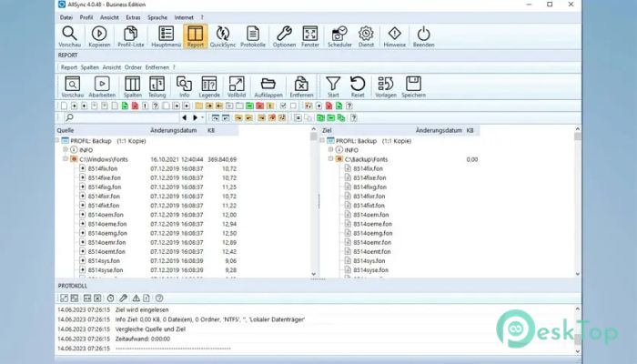The height and width of the screenshot is (364, 637).
Task: Click the main toolbar Vorschau magnifier icon
Action: [x=69, y=34]
